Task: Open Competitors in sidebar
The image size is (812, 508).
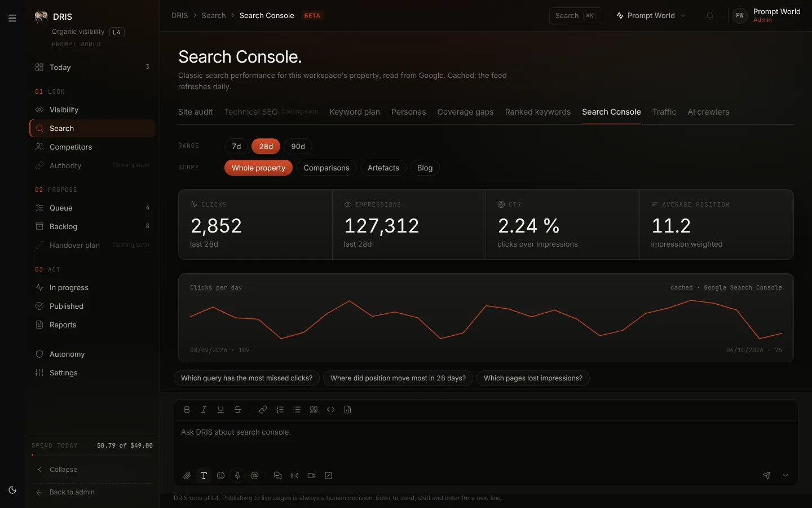Action: tap(92, 147)
